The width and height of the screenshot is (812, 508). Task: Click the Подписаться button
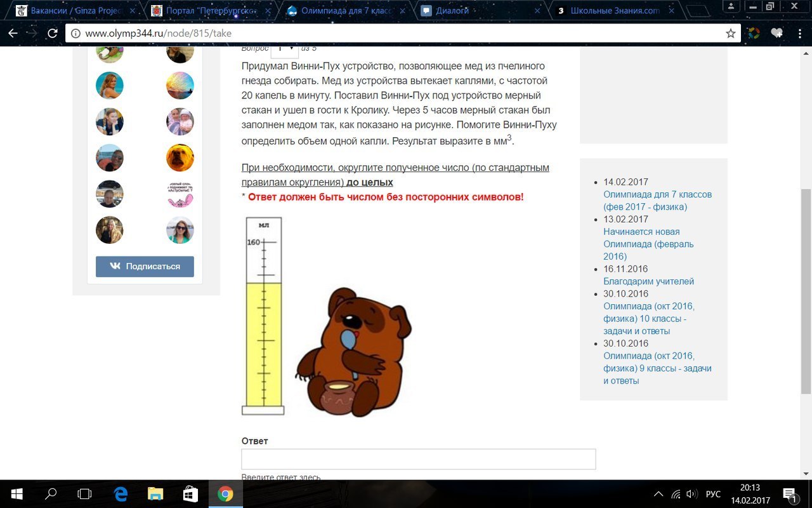(145, 267)
